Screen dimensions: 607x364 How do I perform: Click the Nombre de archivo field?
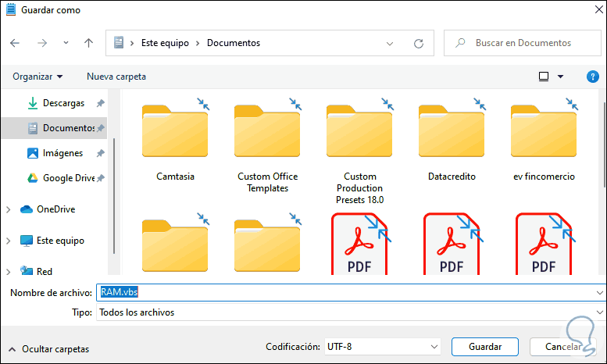coord(351,292)
